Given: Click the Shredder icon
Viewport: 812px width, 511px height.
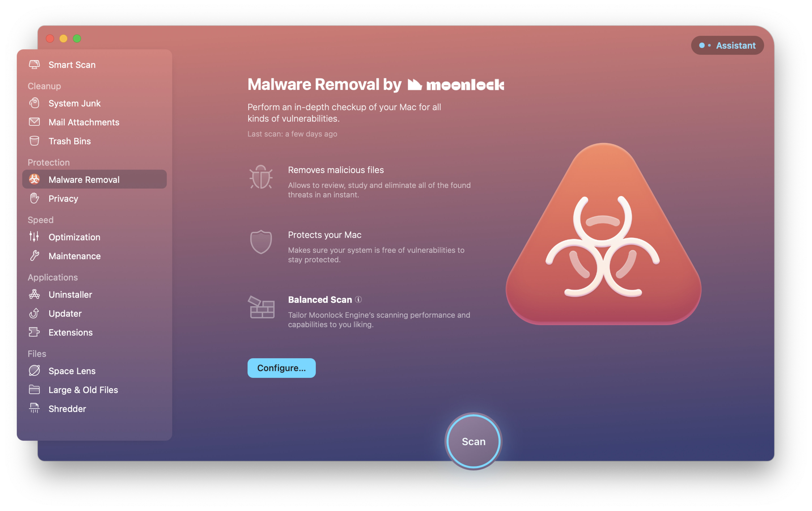Looking at the screenshot, I should pyautogui.click(x=34, y=408).
